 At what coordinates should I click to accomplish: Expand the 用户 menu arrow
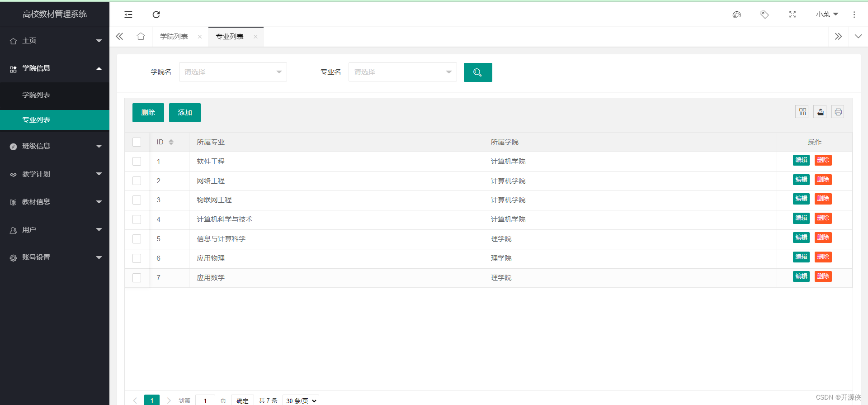click(99, 229)
